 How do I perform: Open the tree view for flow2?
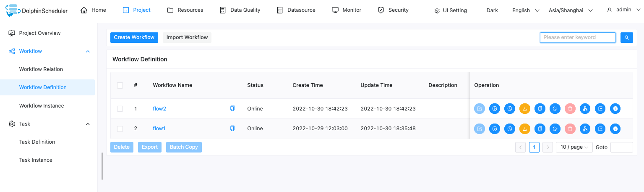(x=585, y=108)
